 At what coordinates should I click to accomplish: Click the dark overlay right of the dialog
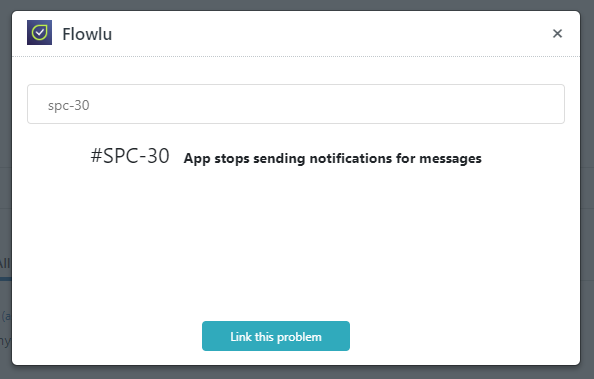[x=587, y=190]
